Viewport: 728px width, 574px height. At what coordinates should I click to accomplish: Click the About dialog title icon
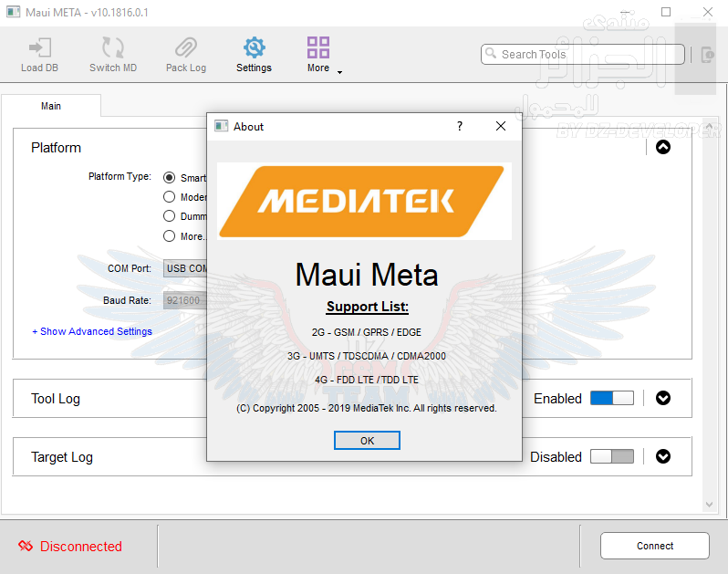(221, 126)
